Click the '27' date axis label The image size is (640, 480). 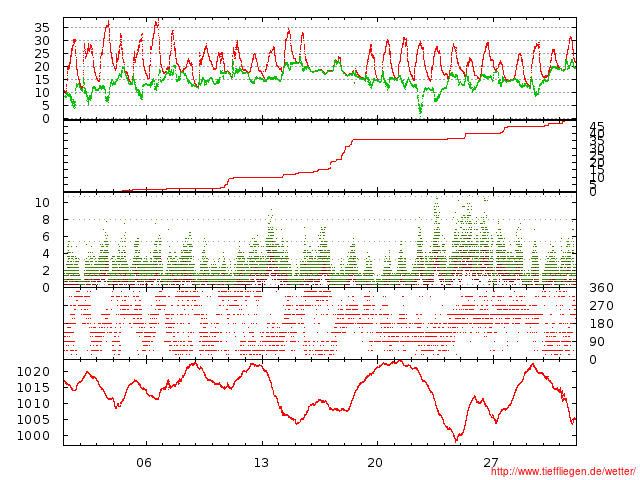(491, 463)
